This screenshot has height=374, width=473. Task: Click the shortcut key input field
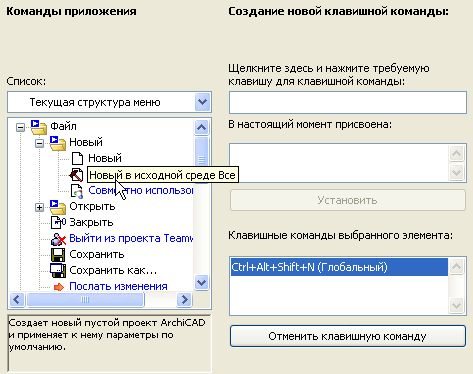click(347, 102)
